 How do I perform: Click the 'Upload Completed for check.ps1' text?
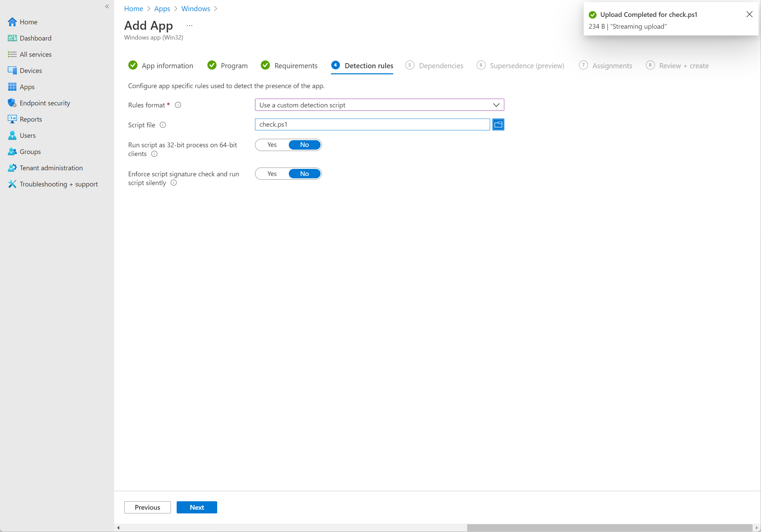[x=649, y=15]
